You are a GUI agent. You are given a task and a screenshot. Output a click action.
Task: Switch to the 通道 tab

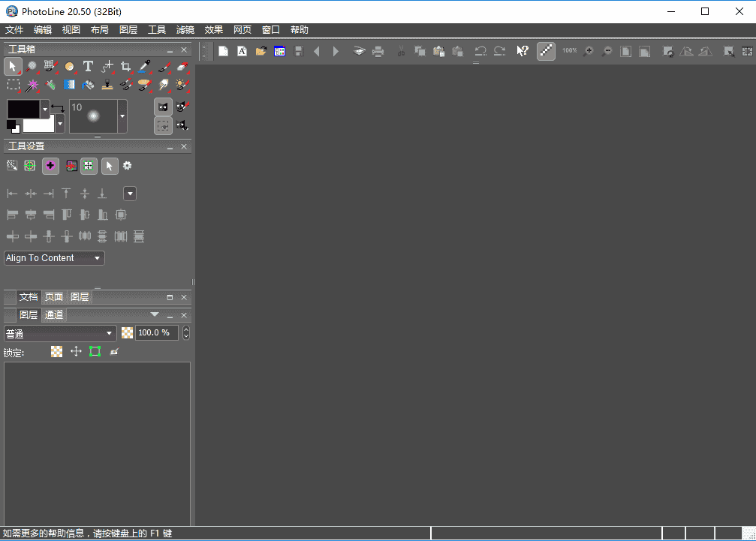54,315
